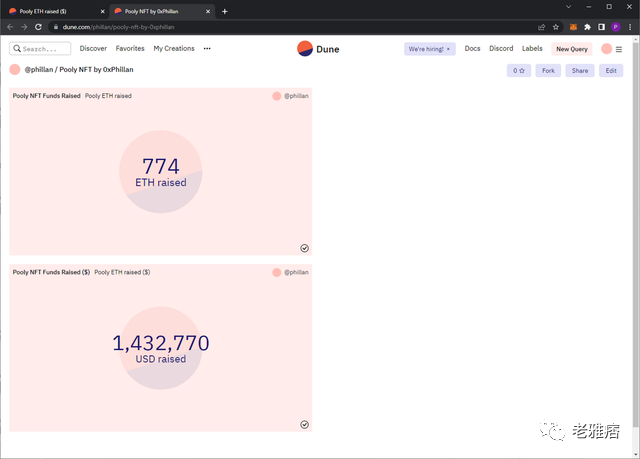Viewport: 640px width, 459px height.
Task: Toggle the browser side panel
Action: 601,27
